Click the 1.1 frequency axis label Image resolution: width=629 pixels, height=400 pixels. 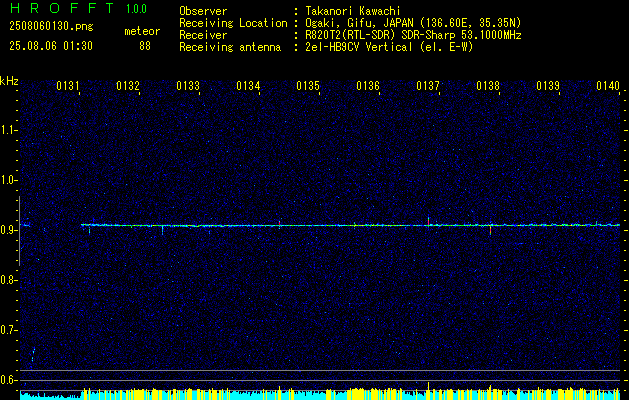point(8,130)
